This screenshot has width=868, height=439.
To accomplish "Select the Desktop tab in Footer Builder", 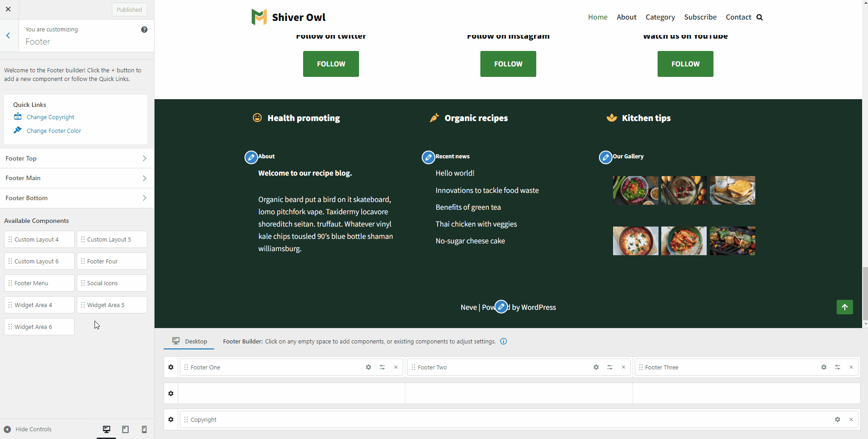I will coord(189,341).
